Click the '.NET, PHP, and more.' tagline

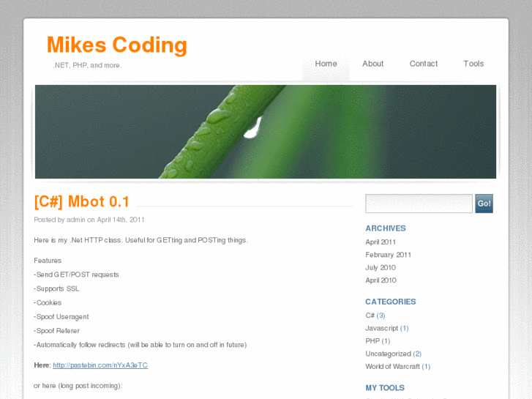pyautogui.click(x=87, y=65)
